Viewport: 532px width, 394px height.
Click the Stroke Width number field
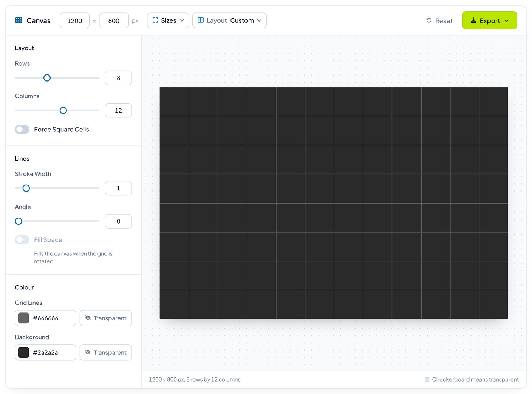click(x=119, y=188)
